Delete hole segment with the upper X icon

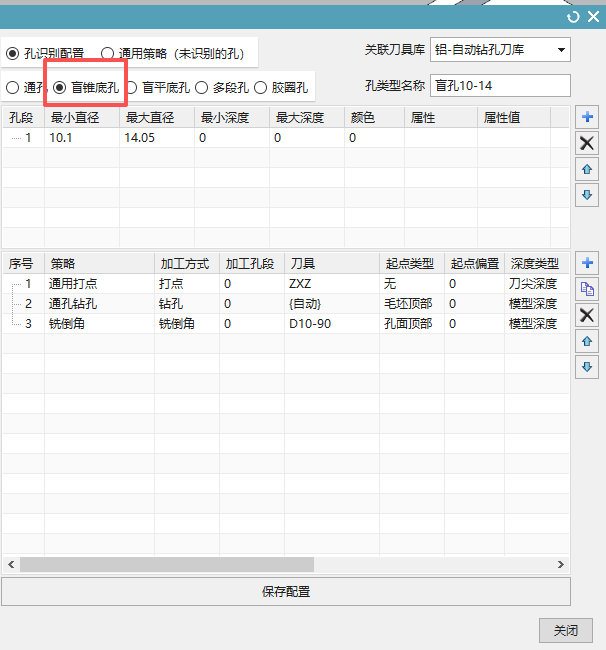tap(587, 143)
